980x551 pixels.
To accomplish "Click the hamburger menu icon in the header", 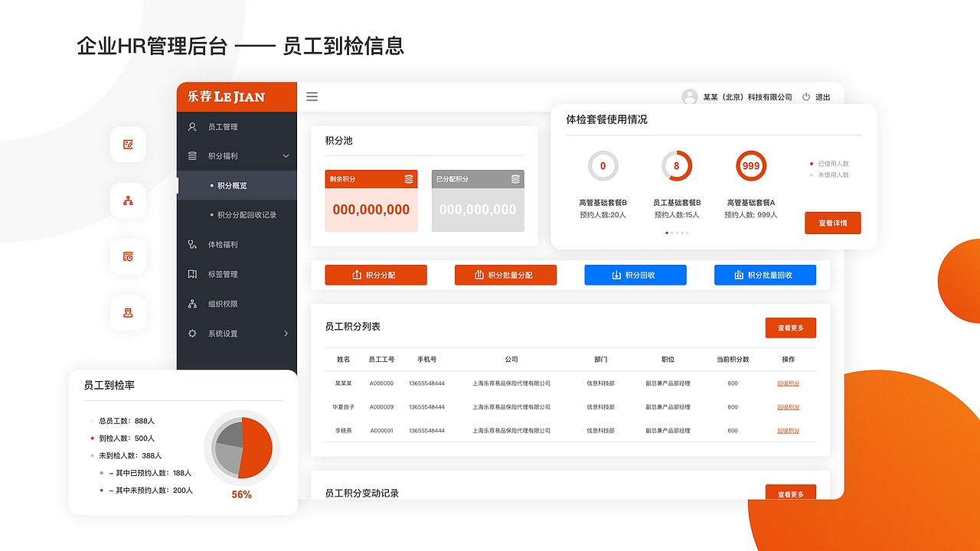I will pyautogui.click(x=312, y=96).
